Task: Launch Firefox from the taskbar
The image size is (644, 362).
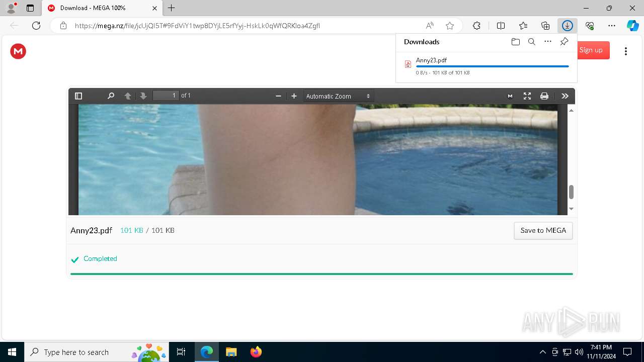Action: [256, 352]
